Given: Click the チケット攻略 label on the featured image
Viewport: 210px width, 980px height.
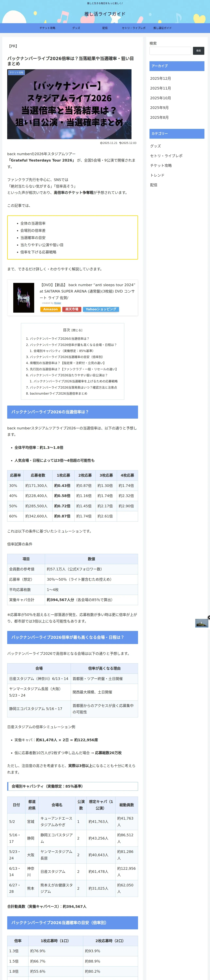Looking at the screenshot, I should pos(16,73).
